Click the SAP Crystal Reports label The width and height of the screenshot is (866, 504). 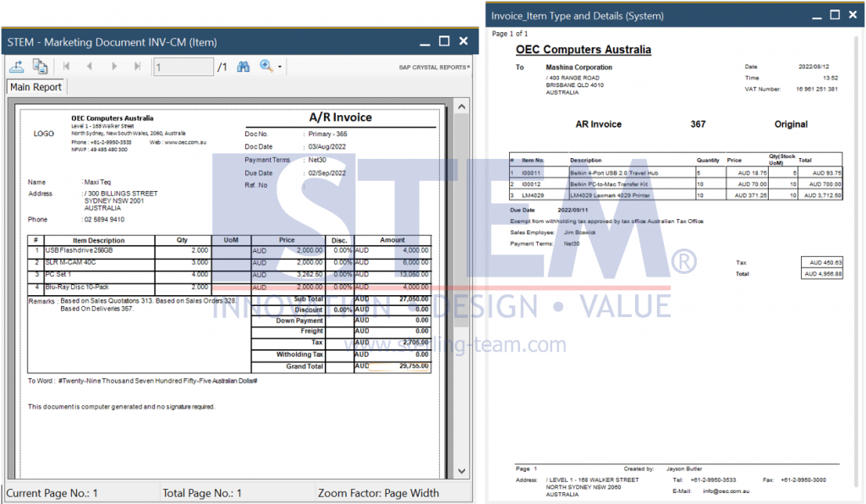(434, 66)
